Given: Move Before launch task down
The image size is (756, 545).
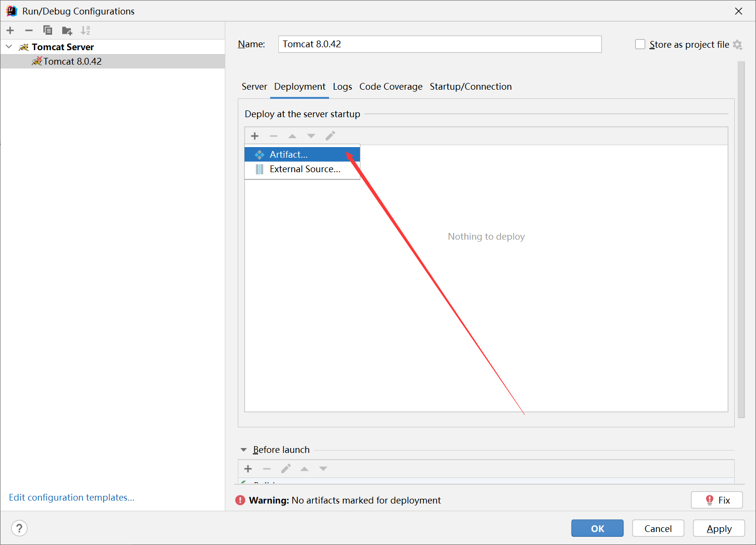Looking at the screenshot, I should [323, 469].
